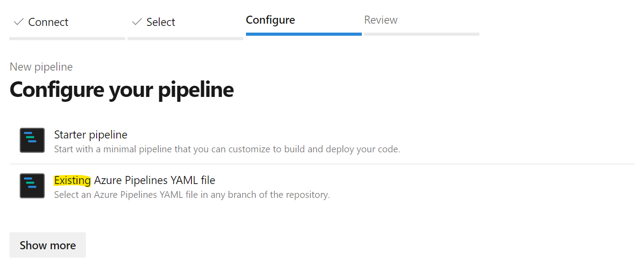Viewport: 644px width, 268px height.
Task: Click the Configure your pipeline heading
Action: 122,89
